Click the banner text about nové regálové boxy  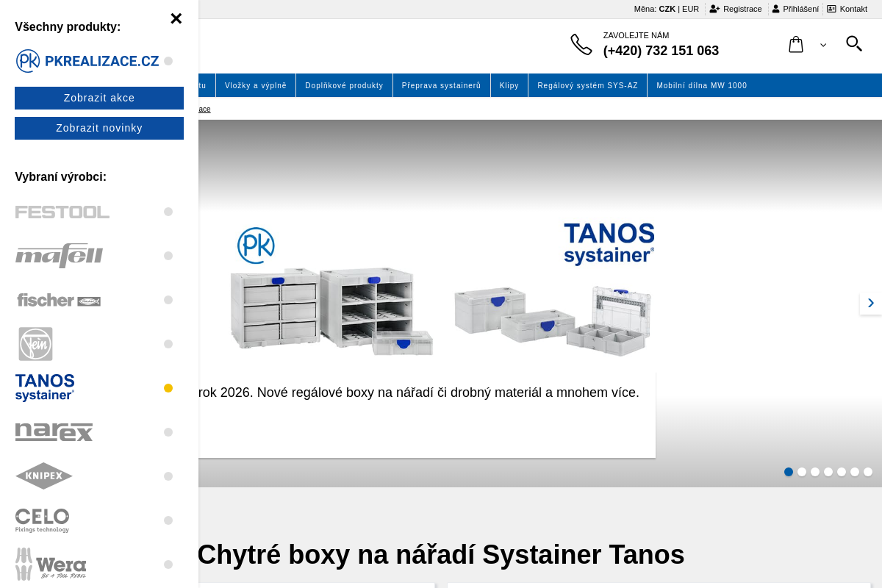418,392
